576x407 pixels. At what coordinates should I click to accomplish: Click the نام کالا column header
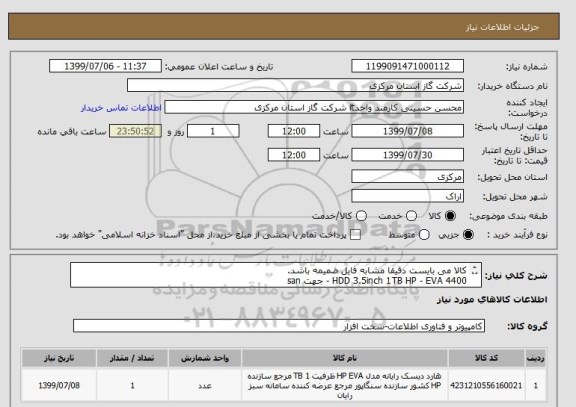(345, 358)
